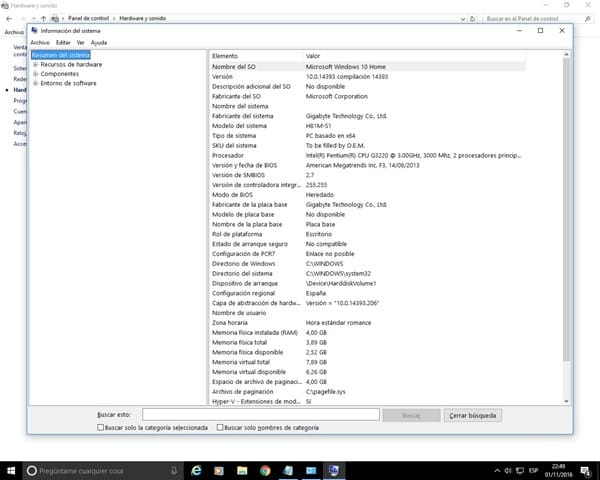Image resolution: width=600 pixels, height=480 pixels.
Task: Click the Información del sistema title bar icon
Action: coord(34,30)
